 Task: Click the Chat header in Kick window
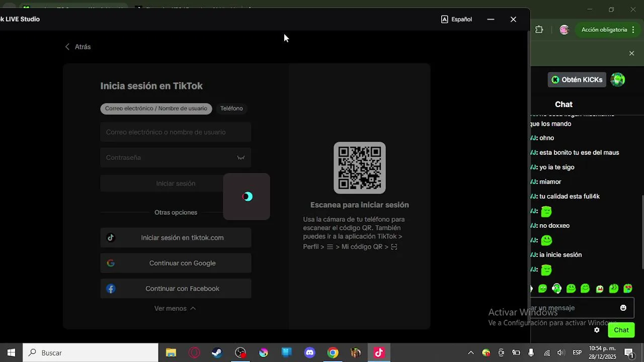[563, 105]
